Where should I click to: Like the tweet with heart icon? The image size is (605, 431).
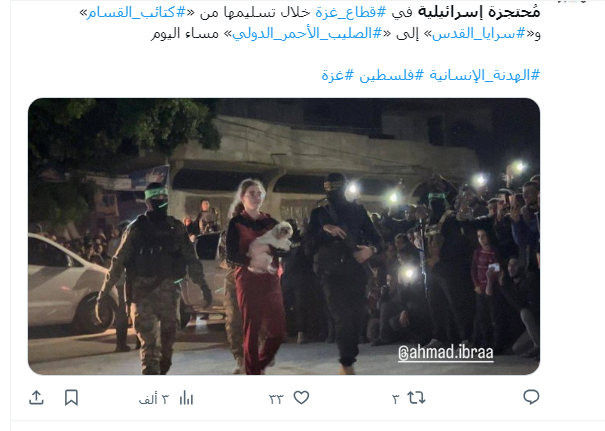pyautogui.click(x=301, y=397)
